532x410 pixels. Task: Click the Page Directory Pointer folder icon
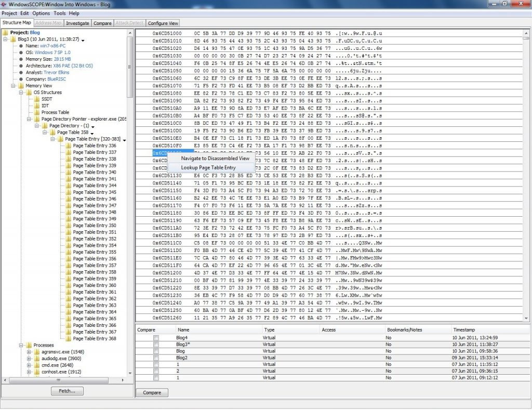pos(37,119)
